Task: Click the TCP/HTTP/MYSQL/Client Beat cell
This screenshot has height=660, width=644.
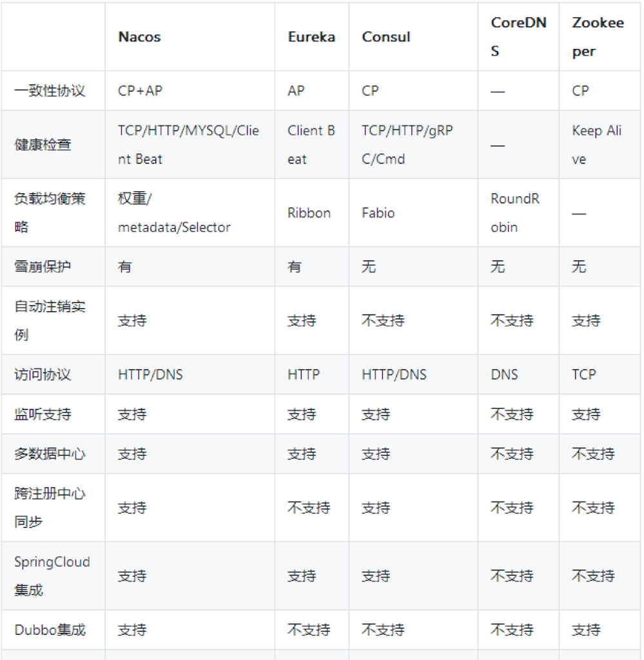Action: coord(189,145)
